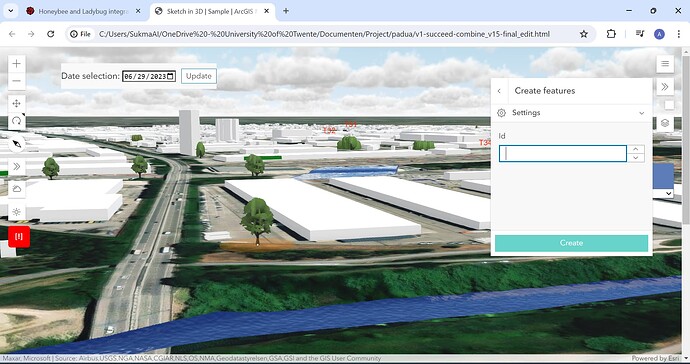Reset orientation with the compass icon
Screen dimensions: 690x364
click(x=17, y=144)
